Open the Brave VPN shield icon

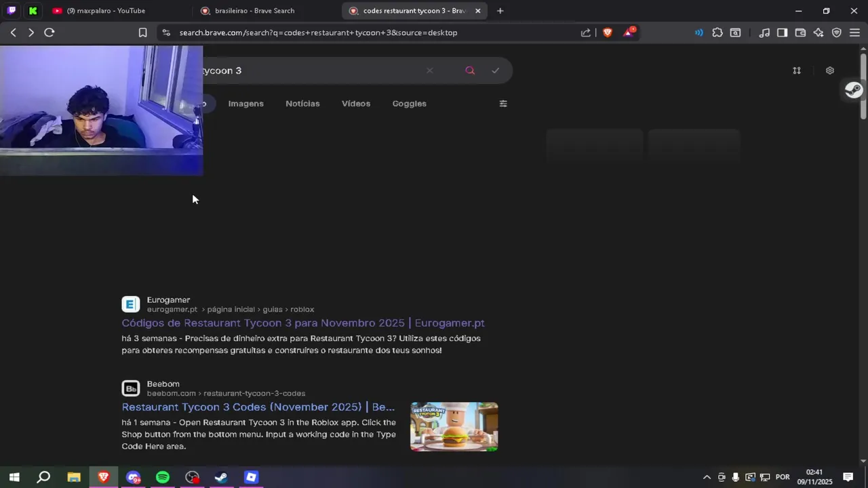point(837,33)
